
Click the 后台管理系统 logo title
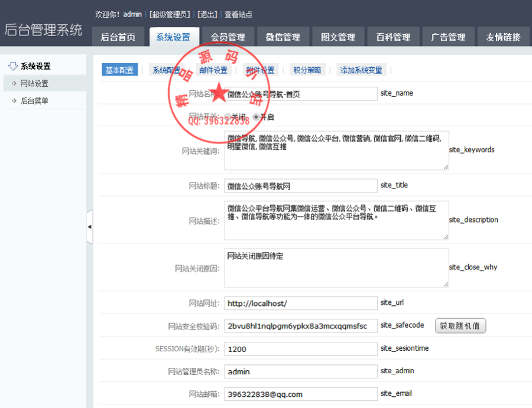(x=43, y=30)
